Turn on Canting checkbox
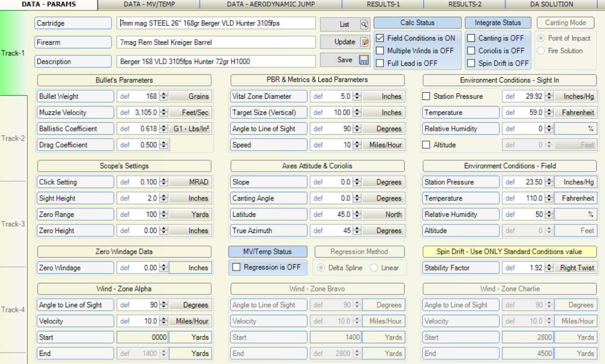The height and width of the screenshot is (364, 605). (x=471, y=38)
